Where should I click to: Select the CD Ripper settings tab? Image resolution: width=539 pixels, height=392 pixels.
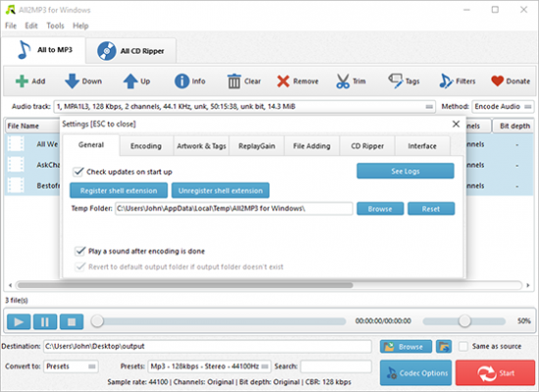coord(367,146)
